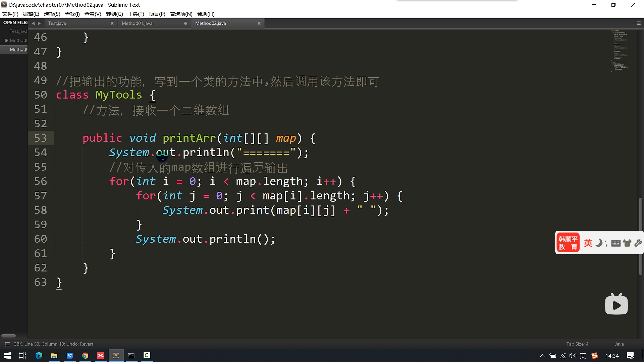The height and width of the screenshot is (362, 644).
Task: Toggle 英 input mode in Sogou toolbar
Action: coord(588,243)
